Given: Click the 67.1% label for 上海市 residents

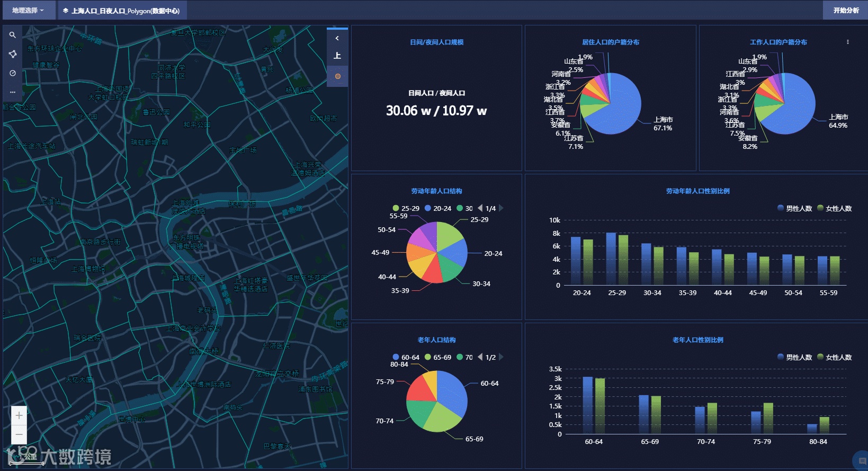Looking at the screenshot, I should click(663, 128).
